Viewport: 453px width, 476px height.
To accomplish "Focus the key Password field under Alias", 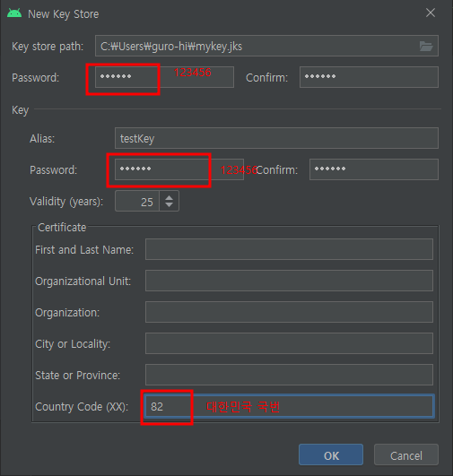I will [179, 169].
